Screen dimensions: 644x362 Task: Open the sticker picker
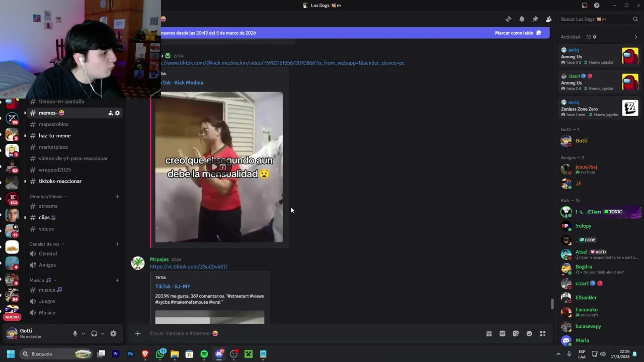coord(516,333)
